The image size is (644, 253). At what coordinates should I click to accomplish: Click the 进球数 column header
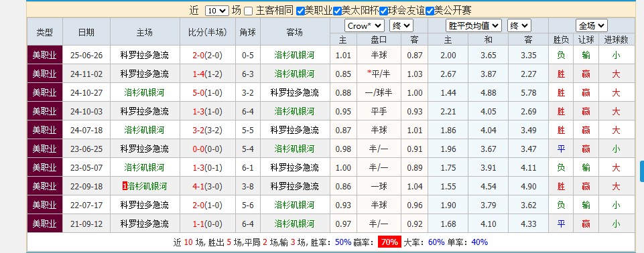(616, 39)
